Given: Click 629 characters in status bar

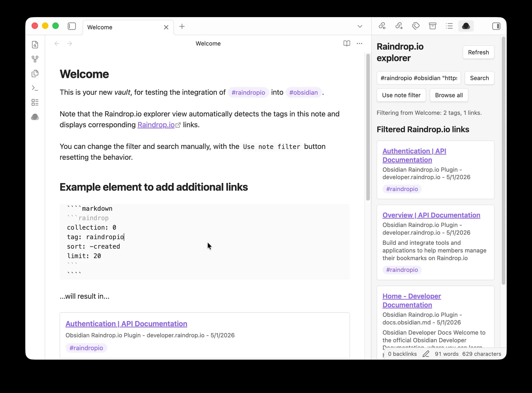Looking at the screenshot, I should coord(482,354).
